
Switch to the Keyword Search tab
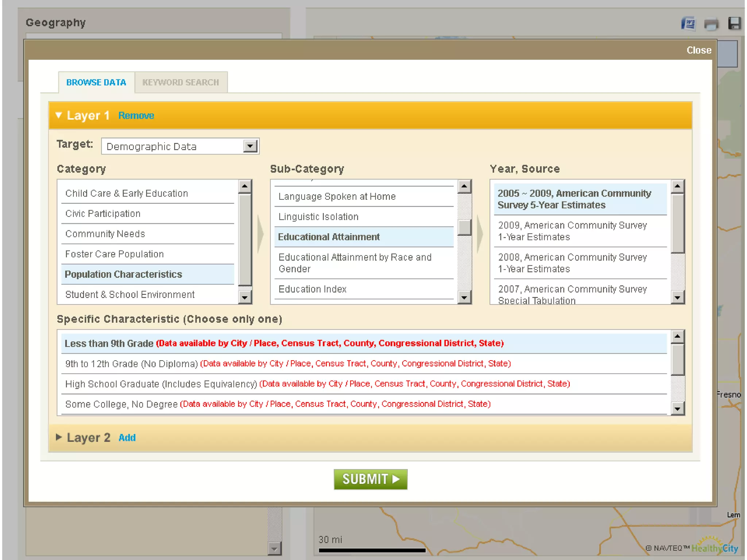pyautogui.click(x=181, y=82)
